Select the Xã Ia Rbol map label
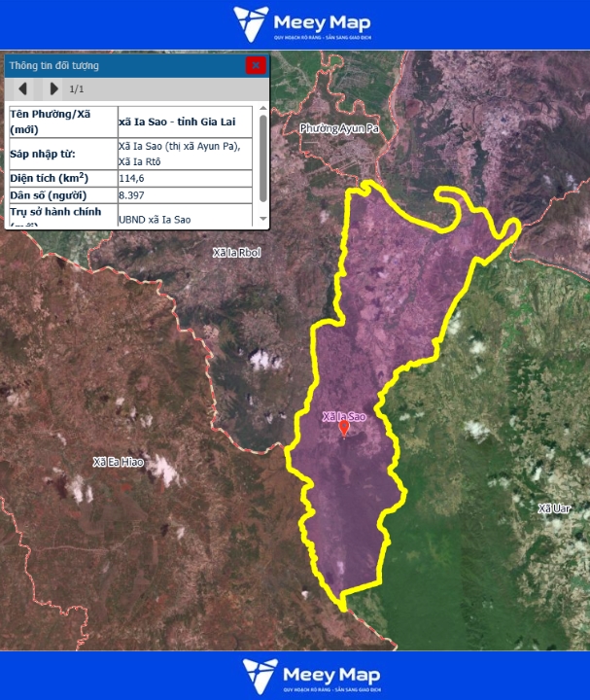The width and height of the screenshot is (590, 700). (x=237, y=253)
